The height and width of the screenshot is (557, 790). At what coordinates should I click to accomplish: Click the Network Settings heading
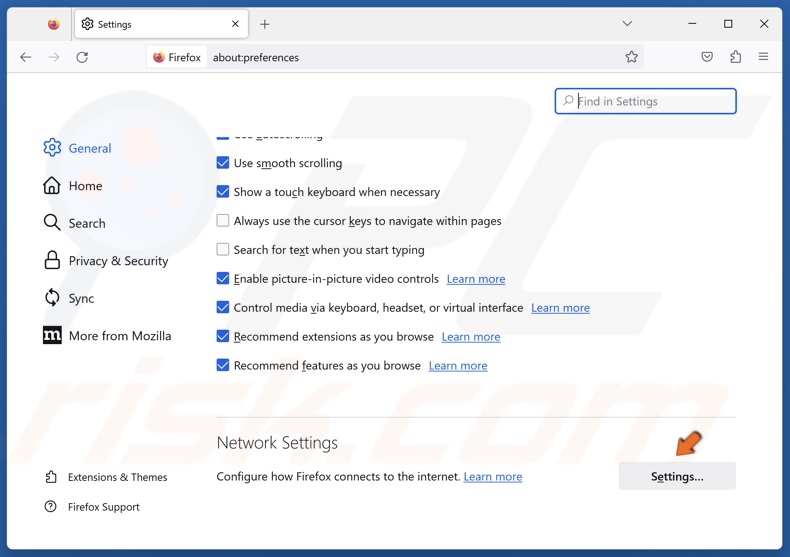coord(277,443)
